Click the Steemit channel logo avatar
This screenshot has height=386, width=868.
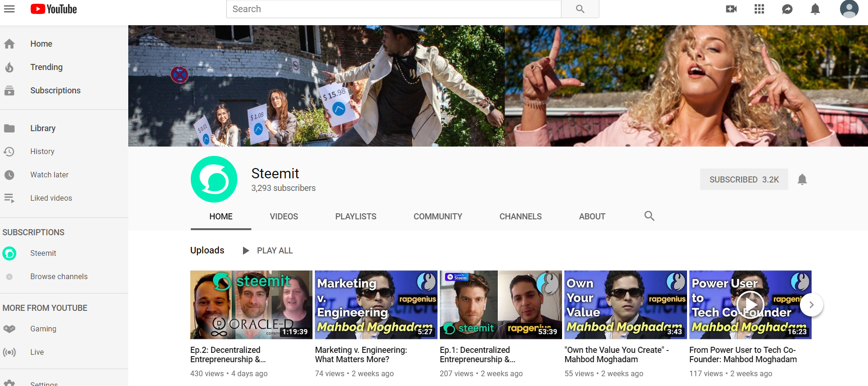(214, 179)
